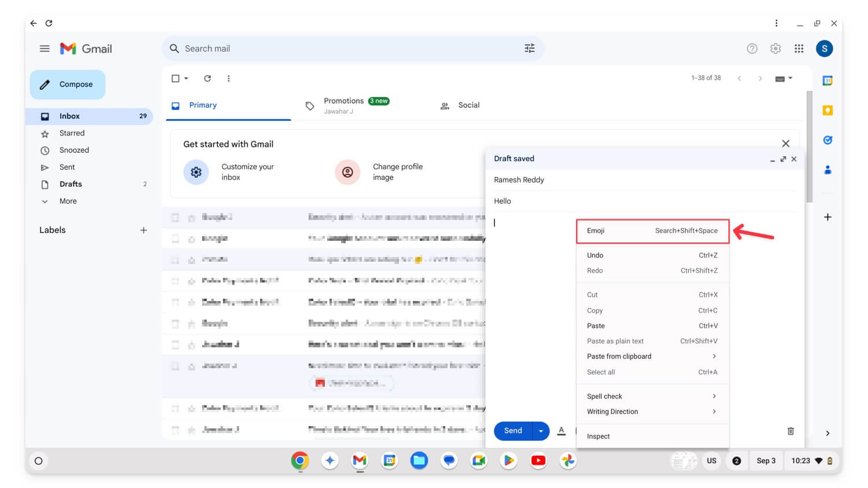Screen dimensions: 868x488
Task: Open the inbox toolbar more options
Action: [x=229, y=79]
